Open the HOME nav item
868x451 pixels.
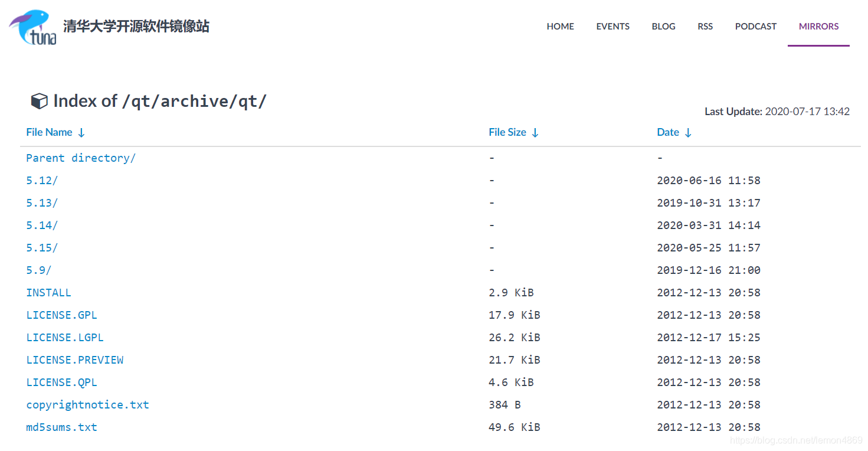560,27
